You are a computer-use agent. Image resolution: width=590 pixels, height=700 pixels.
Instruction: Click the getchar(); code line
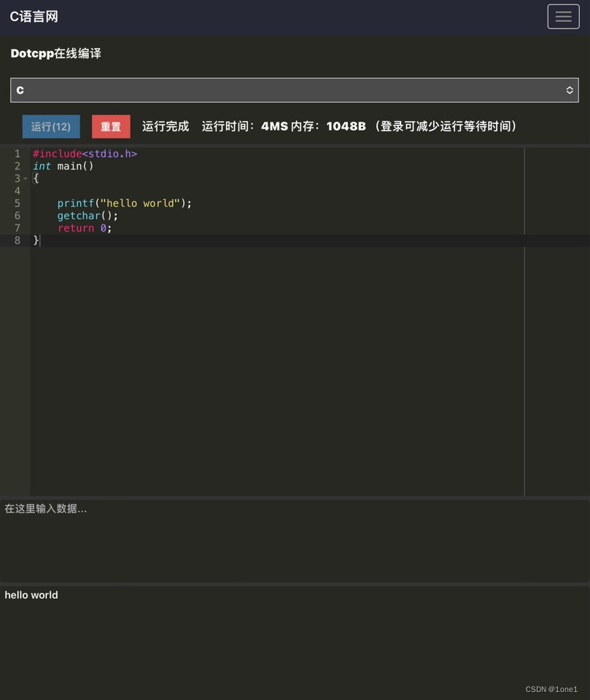[x=88, y=216]
